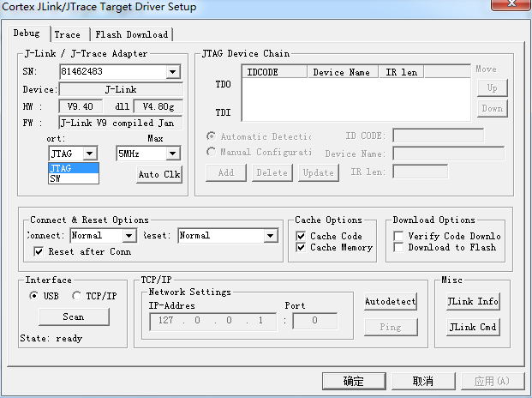Expand the Max clock 5MHz dropdown
Image resolution: width=532 pixels, height=398 pixels.
tap(173, 154)
